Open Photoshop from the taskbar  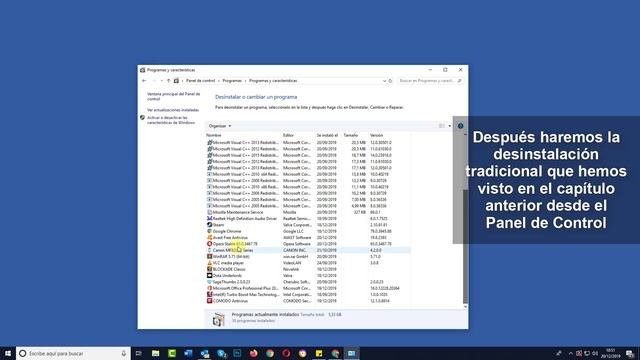(x=237, y=353)
